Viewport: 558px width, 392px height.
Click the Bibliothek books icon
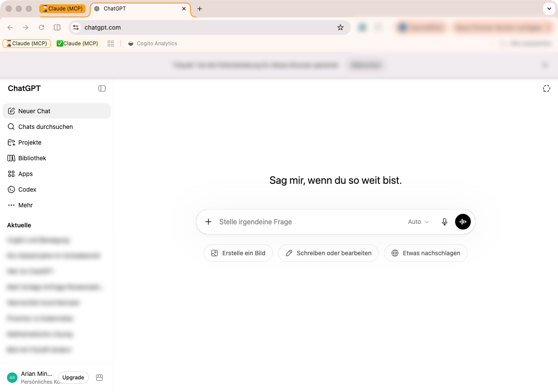pyautogui.click(x=11, y=158)
